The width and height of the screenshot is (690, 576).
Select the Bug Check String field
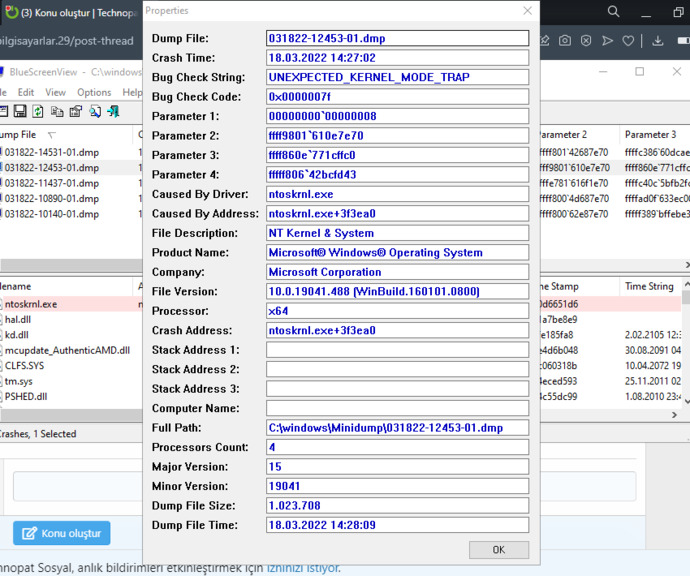click(x=397, y=77)
